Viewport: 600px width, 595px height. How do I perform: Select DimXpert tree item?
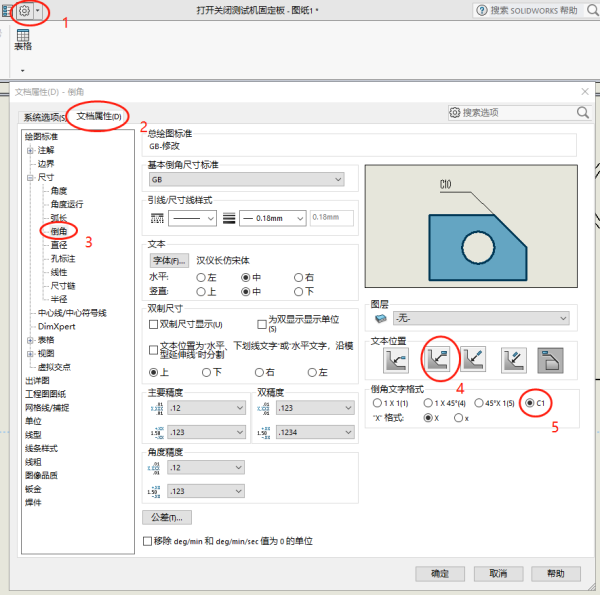click(x=57, y=326)
